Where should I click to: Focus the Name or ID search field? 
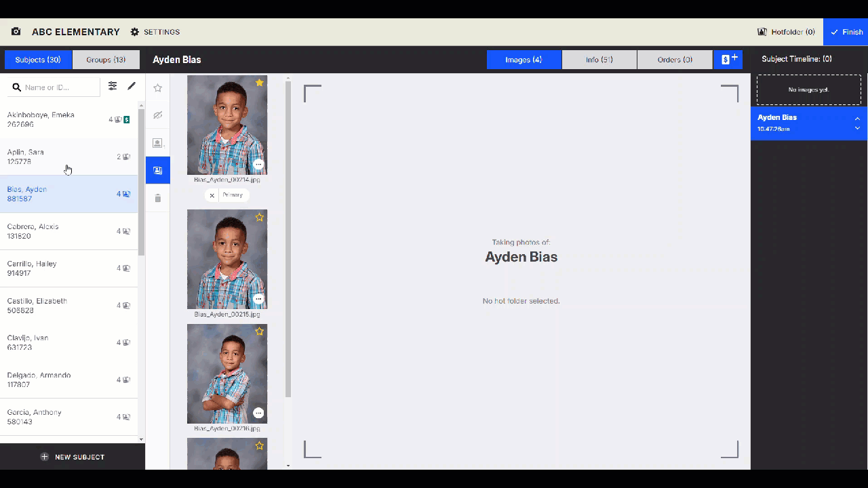tap(54, 87)
